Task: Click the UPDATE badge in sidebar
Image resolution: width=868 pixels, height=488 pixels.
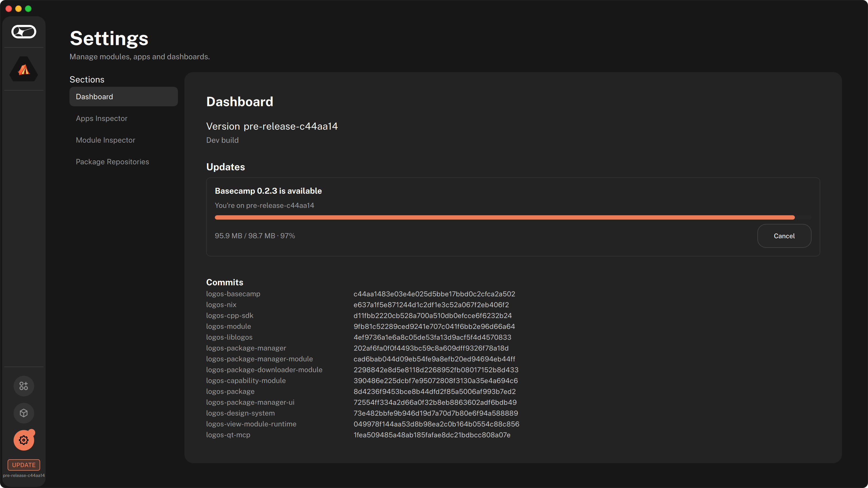Action: point(24,465)
